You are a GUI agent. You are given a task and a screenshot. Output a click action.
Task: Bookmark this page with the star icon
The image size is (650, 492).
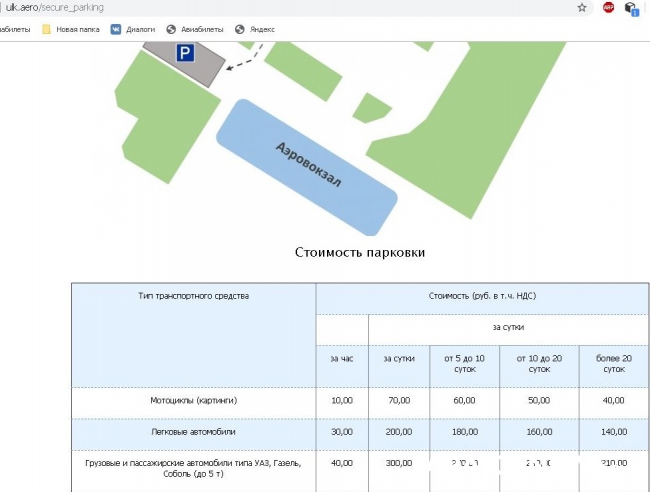pyautogui.click(x=582, y=7)
